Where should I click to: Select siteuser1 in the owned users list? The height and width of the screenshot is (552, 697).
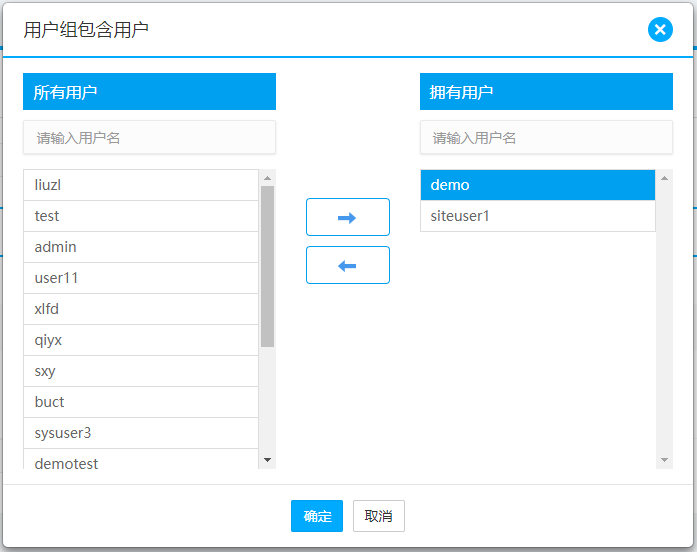(x=537, y=216)
